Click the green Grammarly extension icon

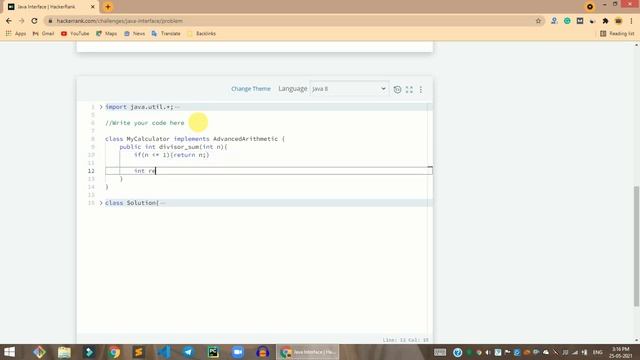coord(567,21)
